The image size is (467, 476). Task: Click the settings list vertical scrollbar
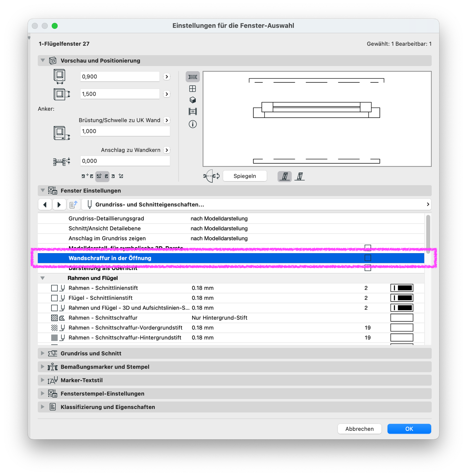[428, 234]
